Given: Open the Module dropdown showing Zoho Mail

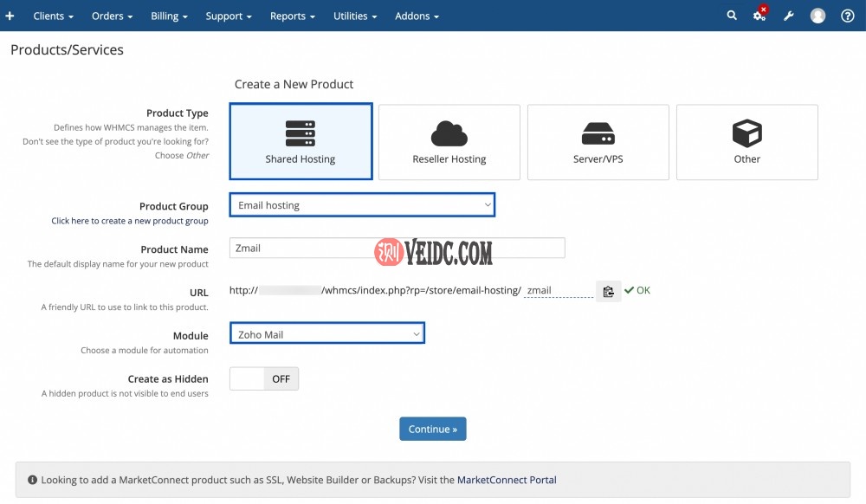Looking at the screenshot, I should point(327,334).
